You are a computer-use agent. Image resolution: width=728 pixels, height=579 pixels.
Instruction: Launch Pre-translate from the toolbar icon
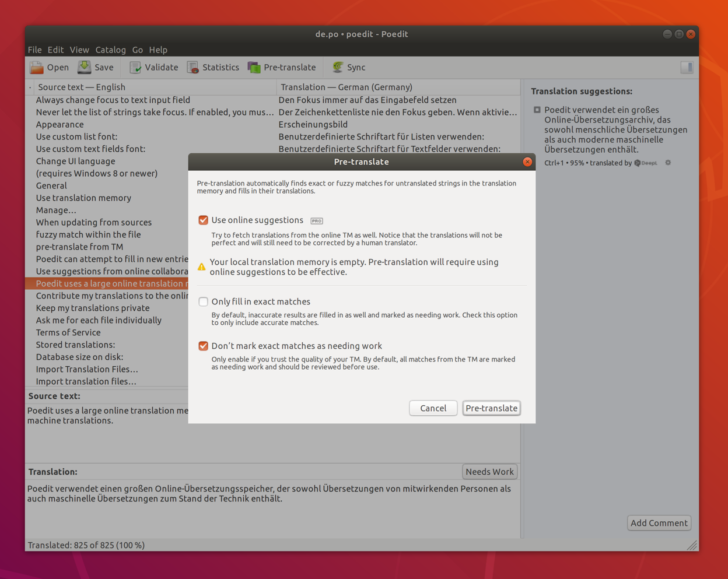pos(282,67)
